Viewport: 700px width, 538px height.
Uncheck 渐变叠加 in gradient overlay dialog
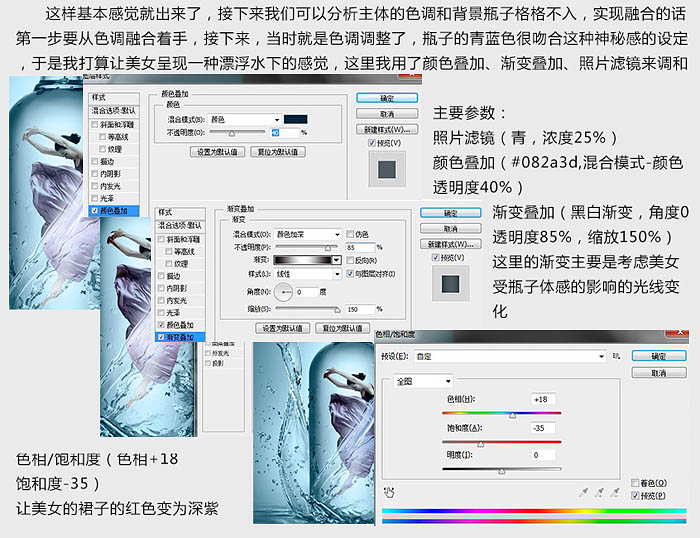click(x=161, y=337)
